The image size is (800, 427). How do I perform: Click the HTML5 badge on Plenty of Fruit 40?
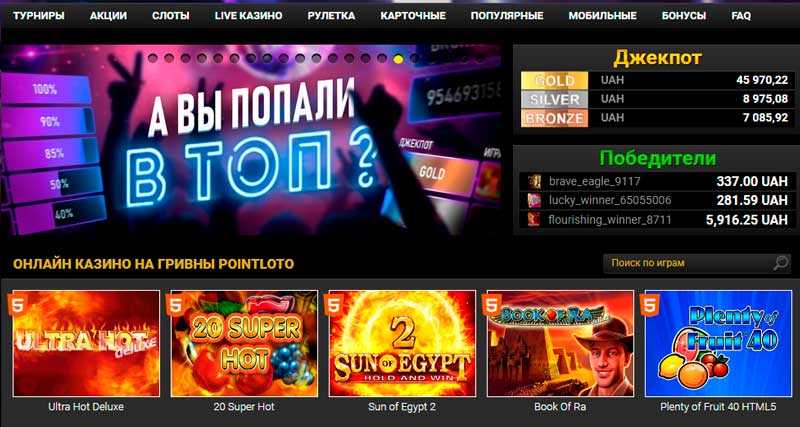(650, 305)
